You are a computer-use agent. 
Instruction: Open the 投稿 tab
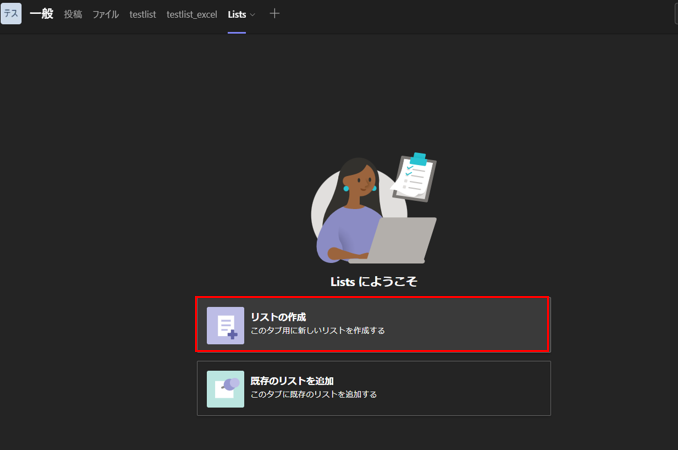[x=73, y=14]
